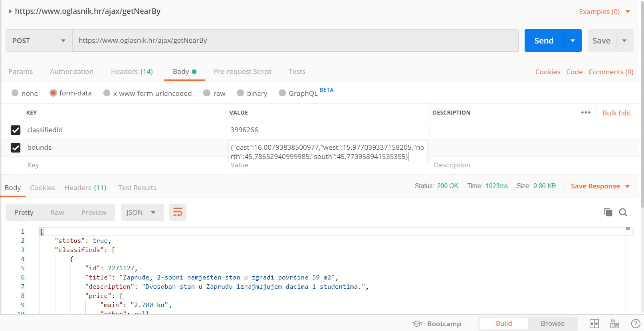
Task: Copy the response body to clipboard
Action: tap(608, 212)
